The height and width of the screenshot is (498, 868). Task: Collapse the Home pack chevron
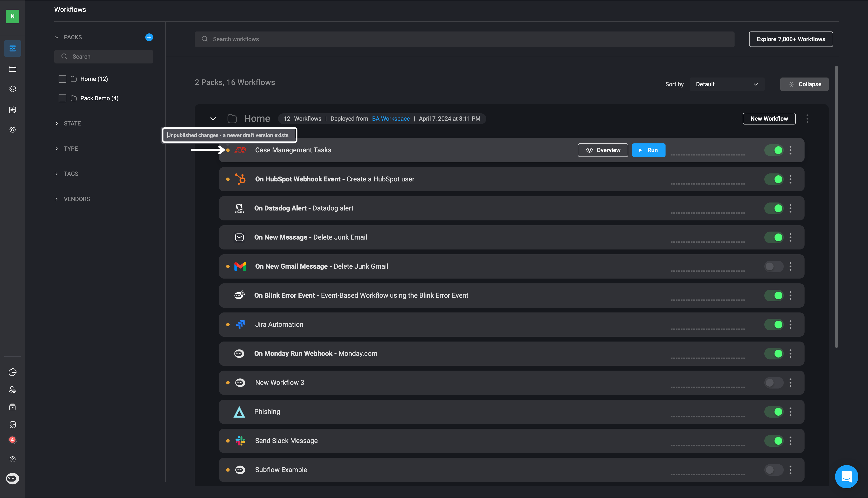(x=213, y=119)
